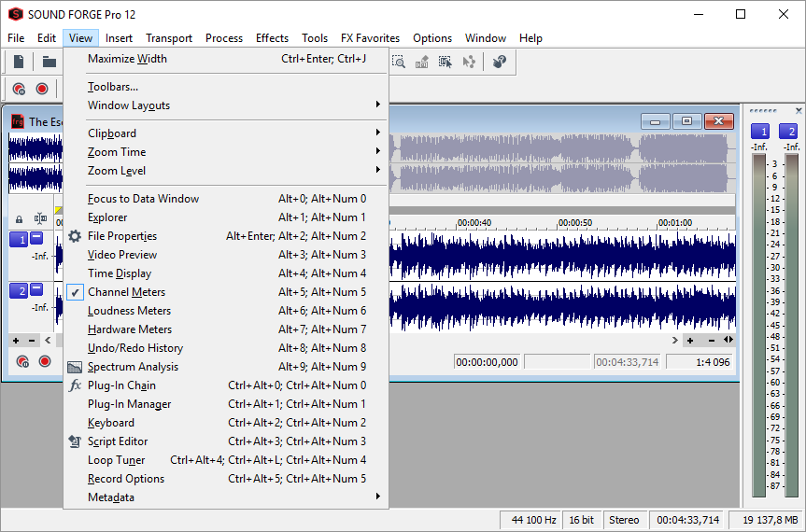The height and width of the screenshot is (532, 806).
Task: Toggle meter channel 2 button in Channel Meters
Action: tap(788, 132)
